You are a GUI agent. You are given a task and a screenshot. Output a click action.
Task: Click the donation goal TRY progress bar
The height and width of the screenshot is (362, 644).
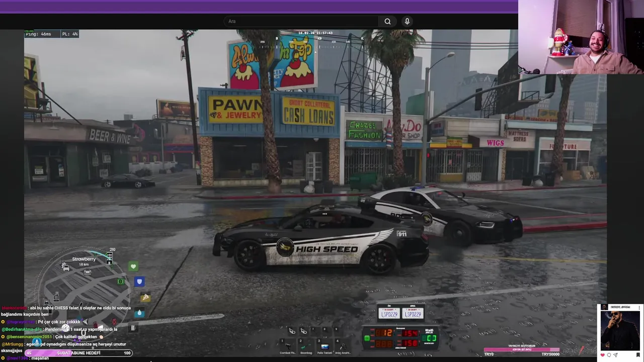click(522, 349)
